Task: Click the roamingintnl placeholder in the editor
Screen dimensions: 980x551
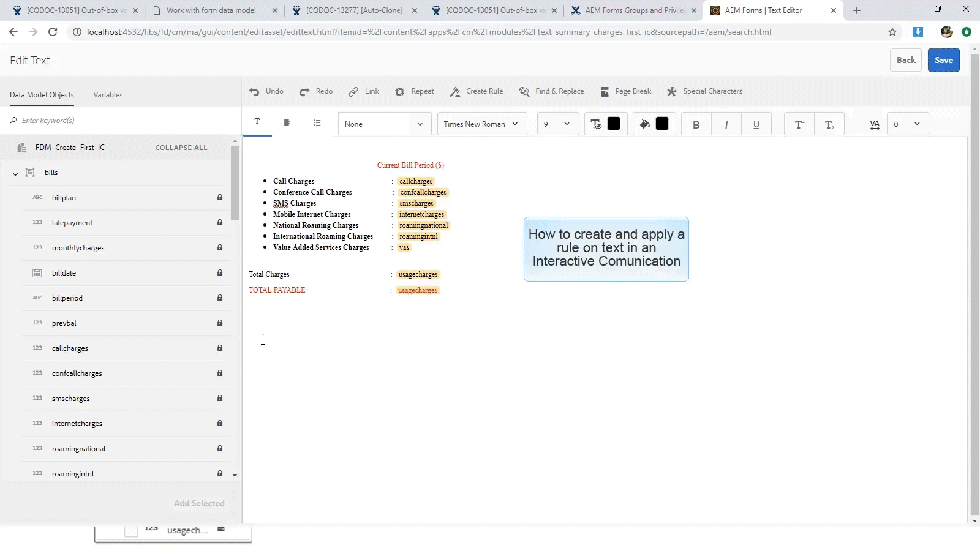Action: [419, 236]
